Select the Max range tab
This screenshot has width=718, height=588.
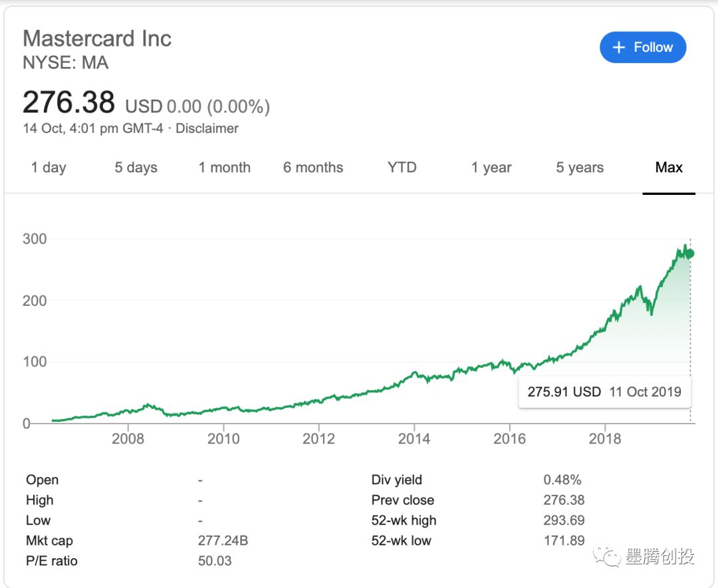(669, 168)
